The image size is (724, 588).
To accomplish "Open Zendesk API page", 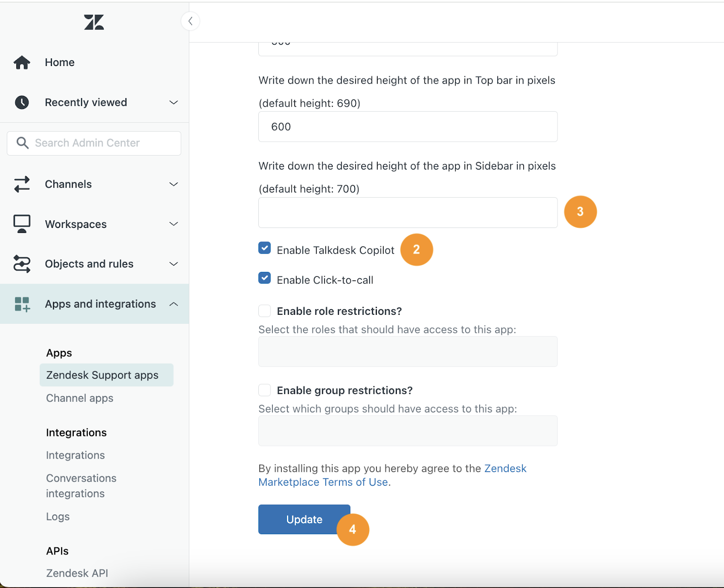I will (77, 573).
